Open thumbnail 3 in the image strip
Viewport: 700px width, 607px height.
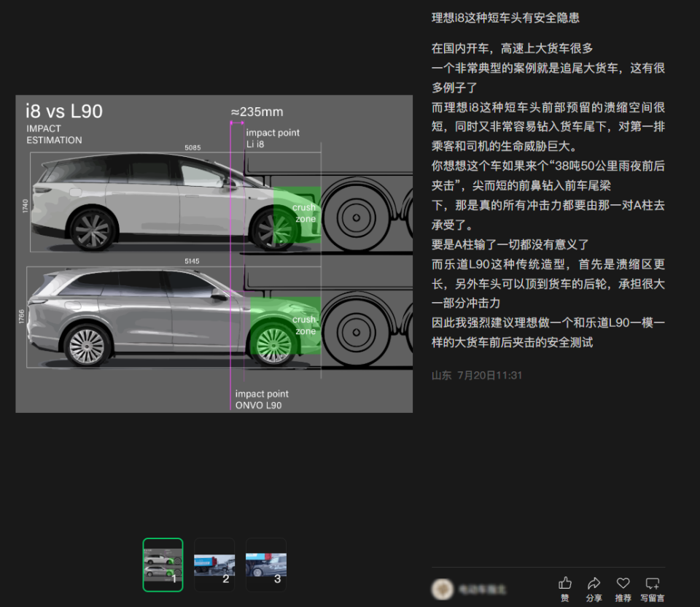[266, 565]
